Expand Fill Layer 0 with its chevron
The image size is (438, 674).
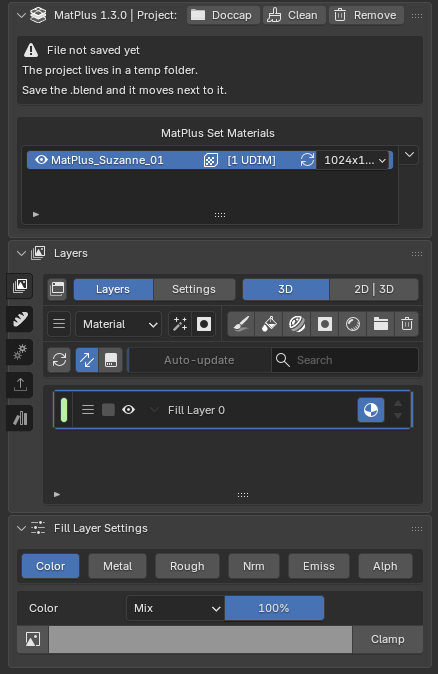coord(154,410)
